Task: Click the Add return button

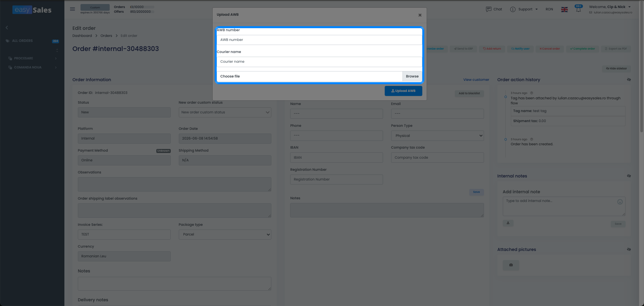Action: pos(492,49)
